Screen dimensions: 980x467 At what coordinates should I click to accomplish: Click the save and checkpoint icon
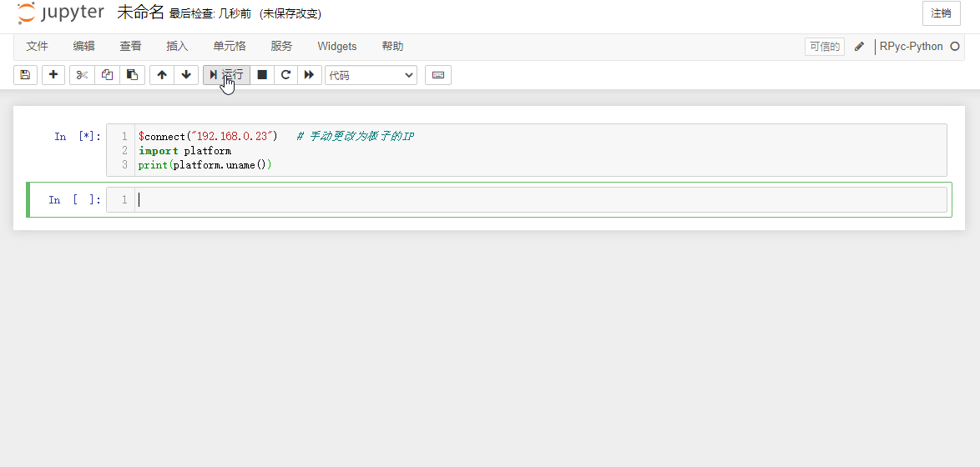point(25,75)
